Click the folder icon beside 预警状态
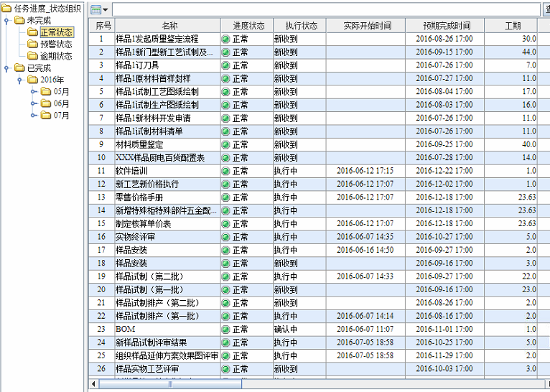550x392 pixels. tap(32, 45)
